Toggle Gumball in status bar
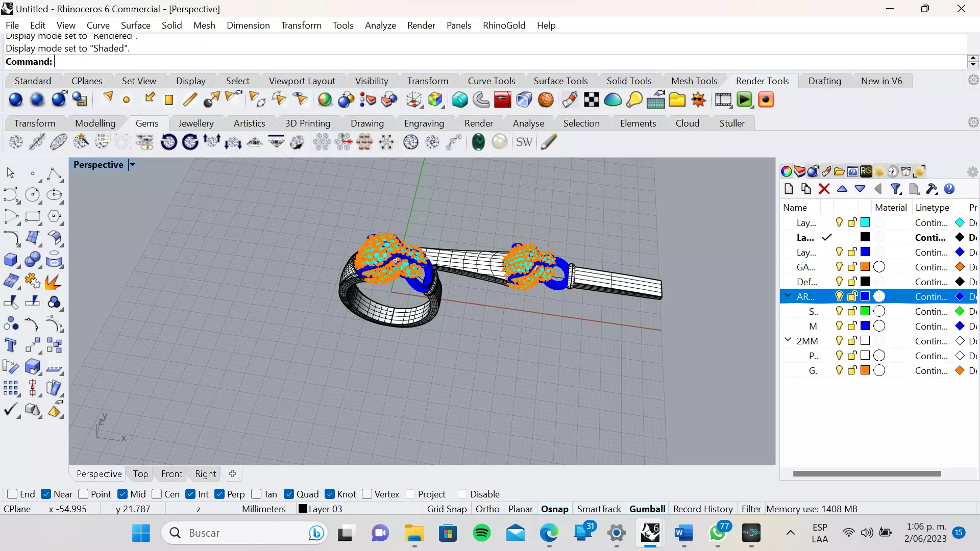The image size is (980, 551). (x=647, y=509)
